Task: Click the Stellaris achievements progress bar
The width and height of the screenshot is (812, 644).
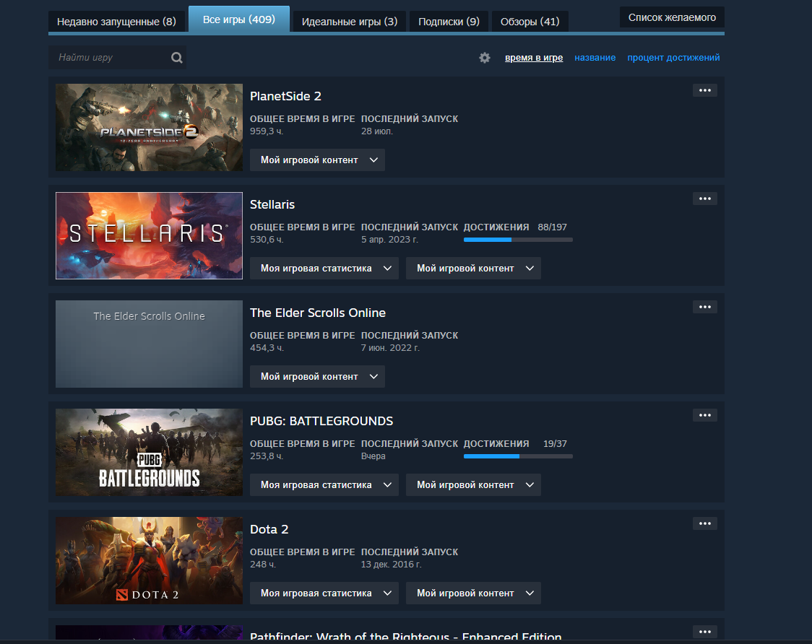Action: pyautogui.click(x=518, y=240)
